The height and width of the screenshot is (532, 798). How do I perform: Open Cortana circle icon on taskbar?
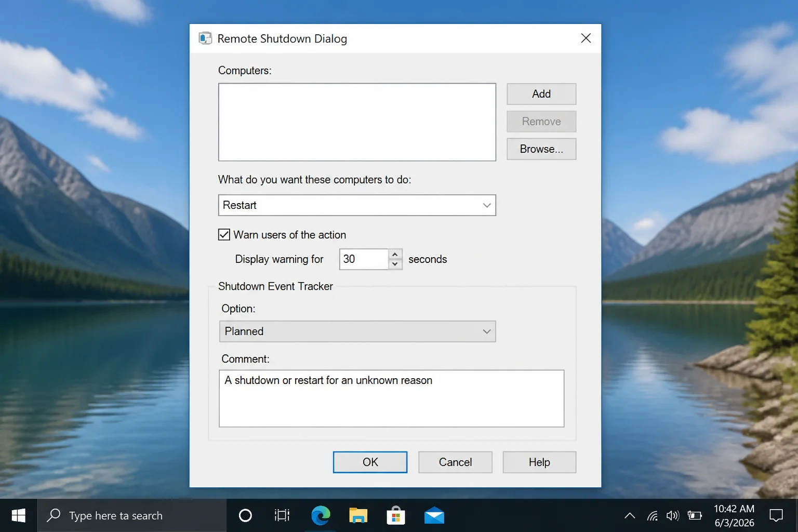pyautogui.click(x=245, y=515)
